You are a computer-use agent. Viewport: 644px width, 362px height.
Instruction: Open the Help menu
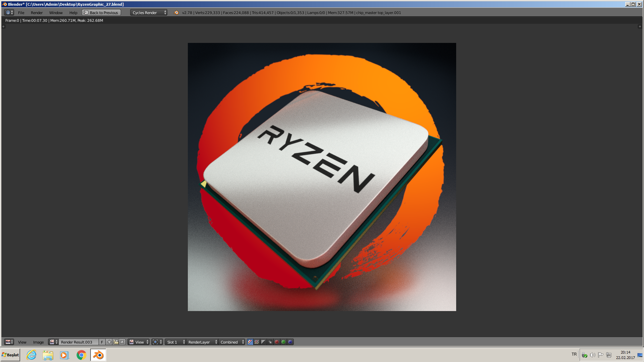(x=73, y=13)
